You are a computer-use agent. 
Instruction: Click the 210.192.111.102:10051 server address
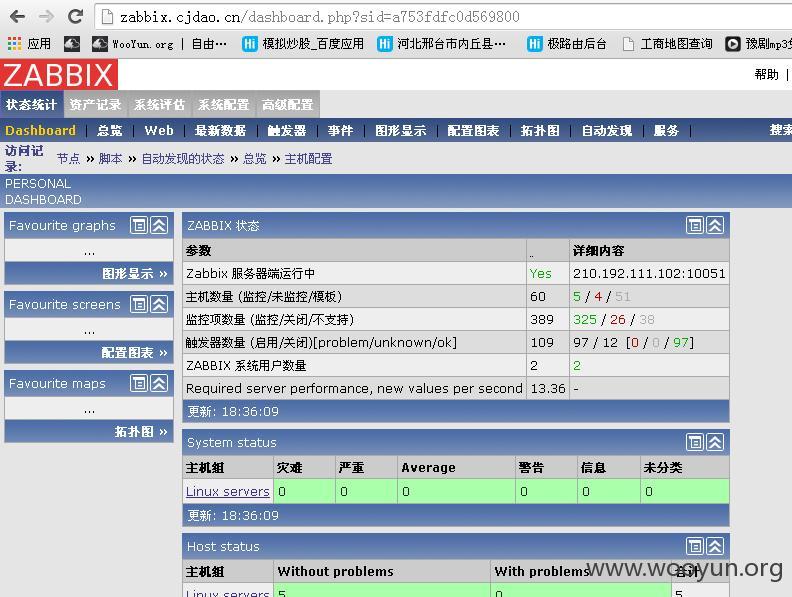click(649, 273)
